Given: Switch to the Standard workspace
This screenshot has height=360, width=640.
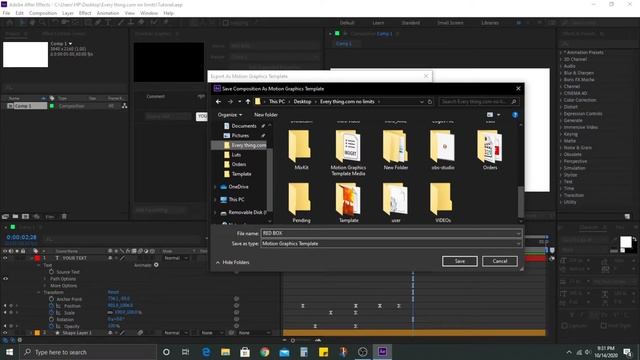Looking at the screenshot, I should click(x=411, y=23).
